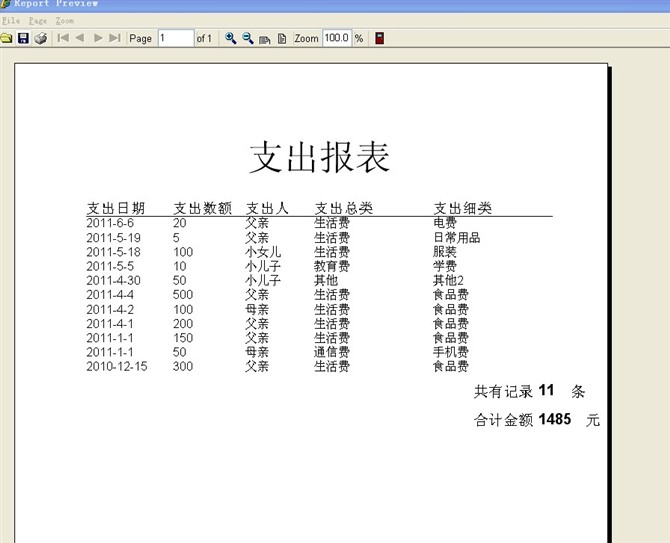The image size is (670, 543).
Task: Click 教育费 in the category column
Action: 332,266
